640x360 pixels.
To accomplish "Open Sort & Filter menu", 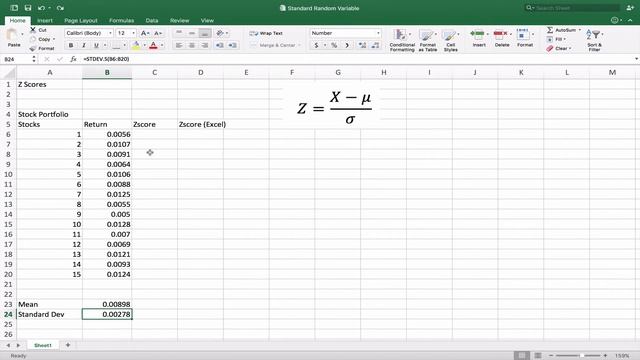I will (594, 40).
